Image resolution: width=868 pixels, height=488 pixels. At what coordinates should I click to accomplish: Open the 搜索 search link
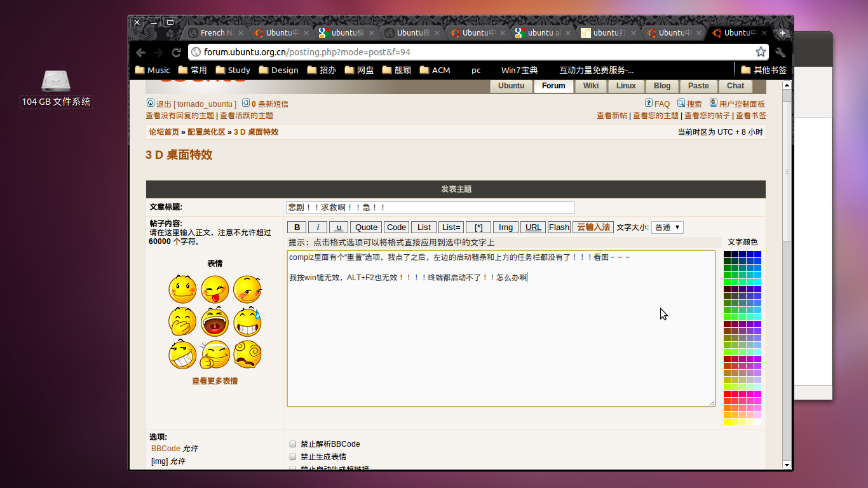coord(694,104)
